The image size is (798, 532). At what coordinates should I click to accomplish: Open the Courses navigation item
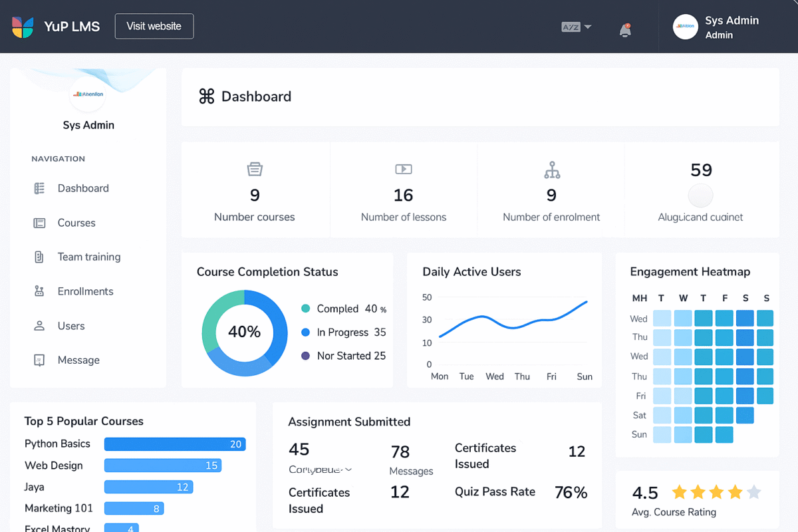[76, 223]
